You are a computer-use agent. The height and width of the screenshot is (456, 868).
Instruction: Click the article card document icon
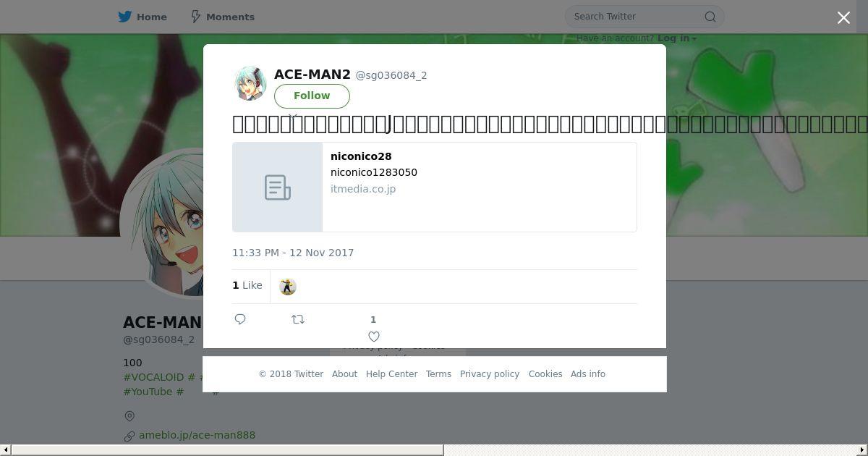(x=278, y=187)
